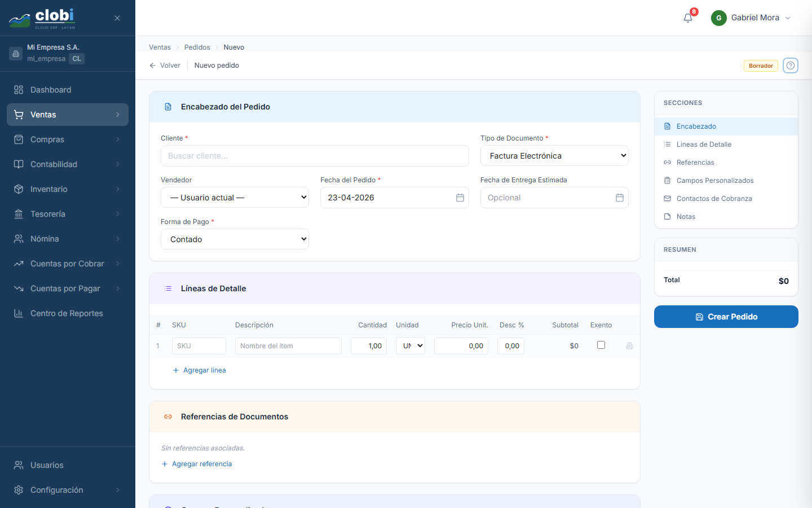The width and height of the screenshot is (812, 508).
Task: Click the Inventario box icon
Action: [x=19, y=189]
